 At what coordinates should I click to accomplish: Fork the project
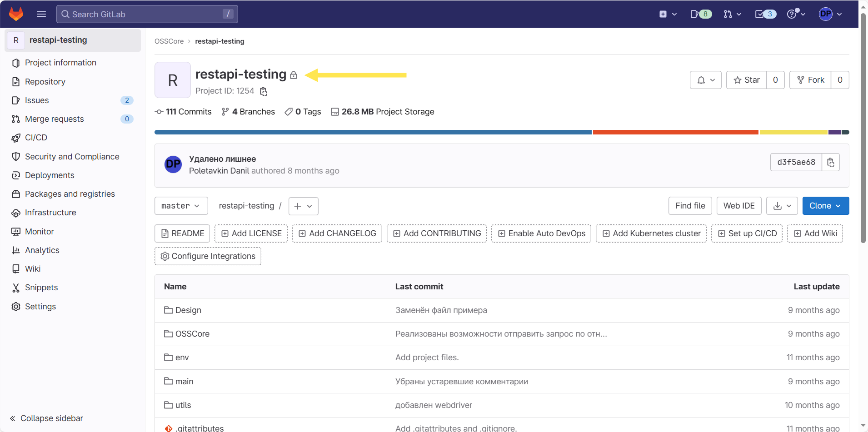[811, 80]
